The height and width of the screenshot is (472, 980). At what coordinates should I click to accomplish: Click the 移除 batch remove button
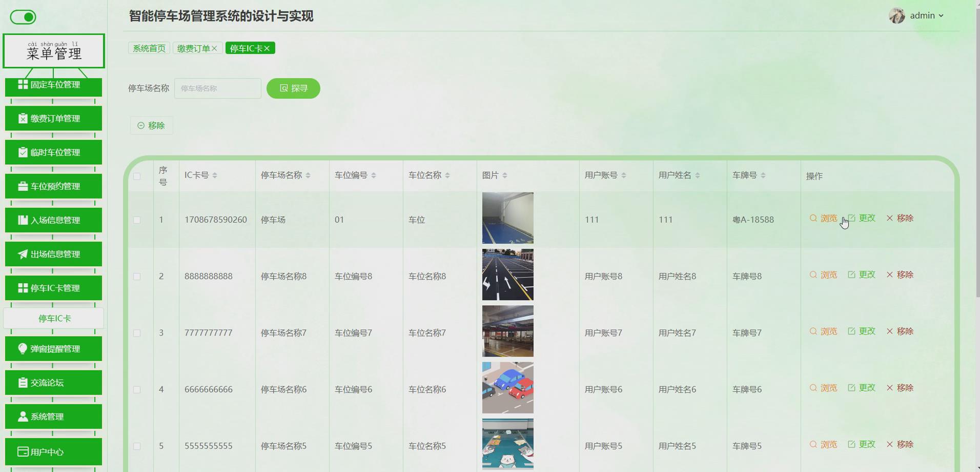pyautogui.click(x=151, y=125)
